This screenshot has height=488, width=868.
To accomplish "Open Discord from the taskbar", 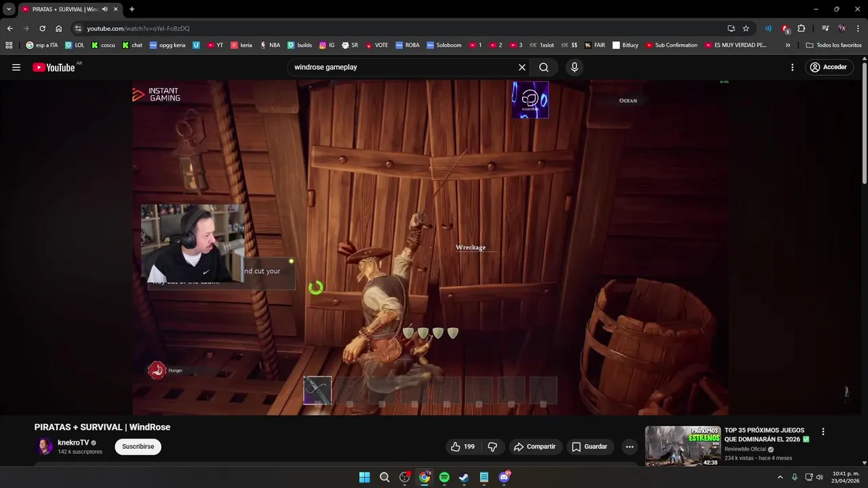I will (504, 477).
